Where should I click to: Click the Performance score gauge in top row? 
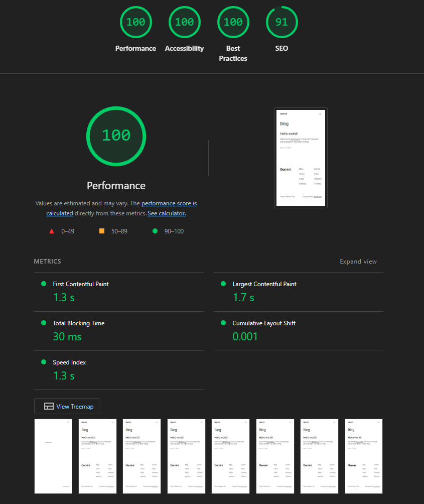pos(135,23)
